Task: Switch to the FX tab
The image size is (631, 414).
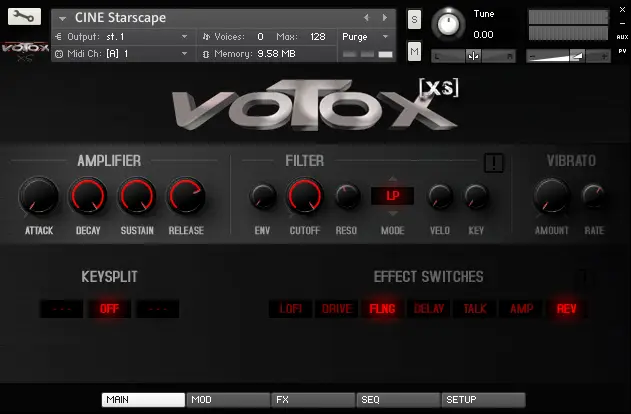Action: pos(313,400)
